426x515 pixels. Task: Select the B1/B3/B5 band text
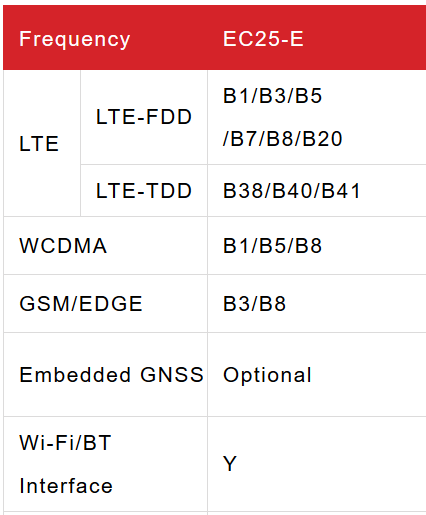[272, 96]
